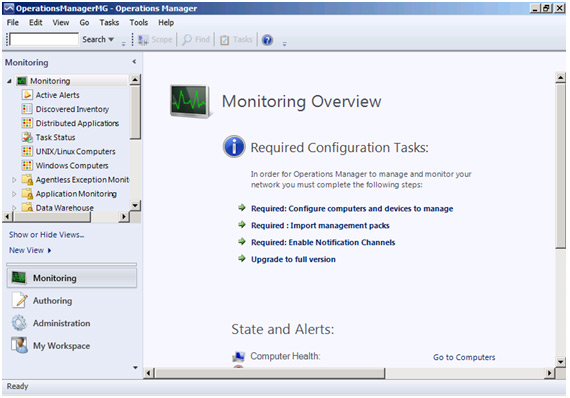Click arrow beside Configure computers and devices
Image resolution: width=570 pixels, height=398 pixels.
[x=242, y=208]
